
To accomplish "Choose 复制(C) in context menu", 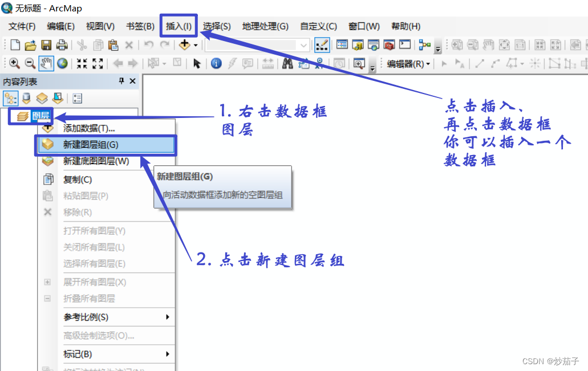I will click(107, 180).
